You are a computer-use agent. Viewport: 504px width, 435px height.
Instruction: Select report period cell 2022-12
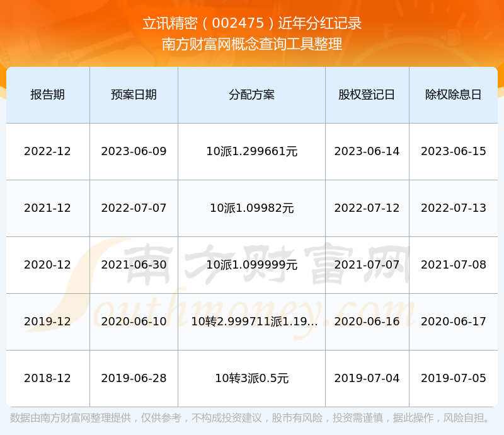pos(47,151)
